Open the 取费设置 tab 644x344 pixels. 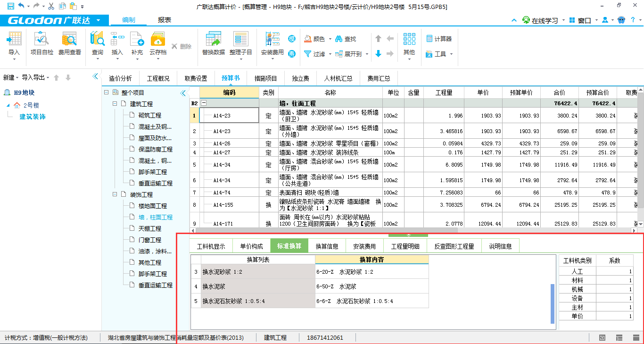(x=196, y=78)
